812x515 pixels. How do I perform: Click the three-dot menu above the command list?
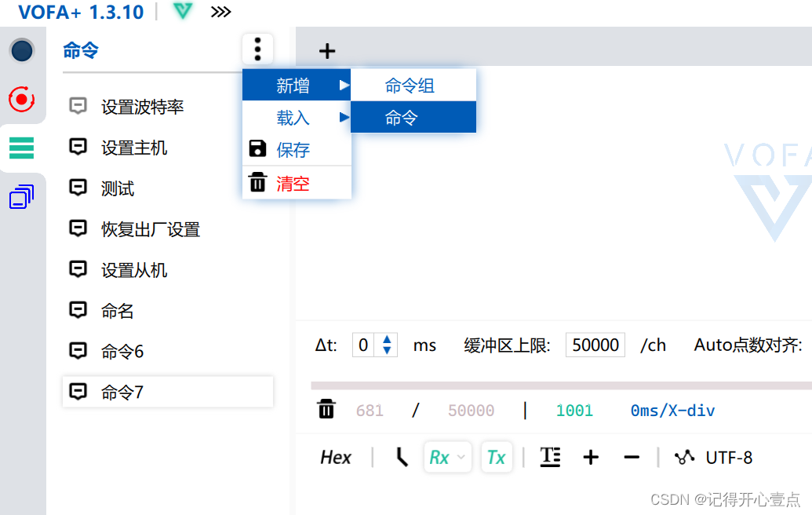[x=257, y=49]
